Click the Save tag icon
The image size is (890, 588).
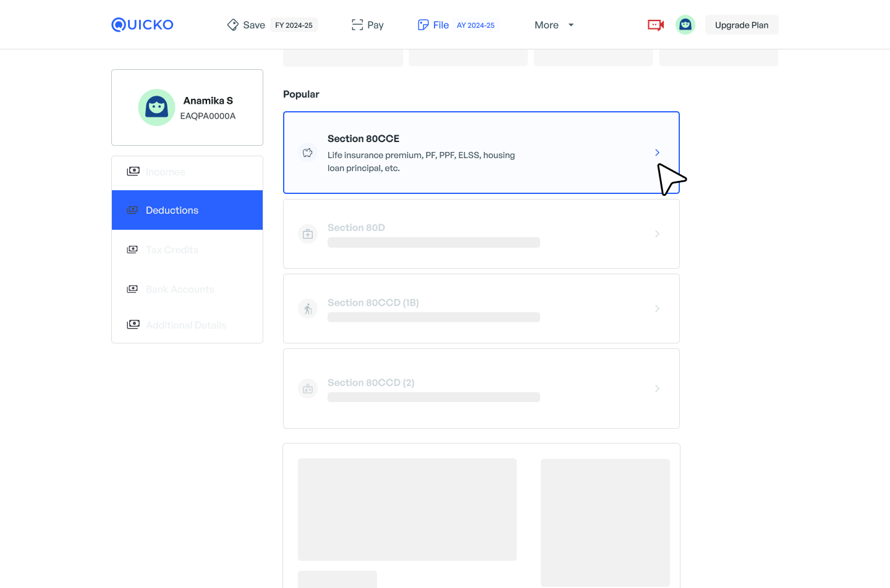pos(233,25)
